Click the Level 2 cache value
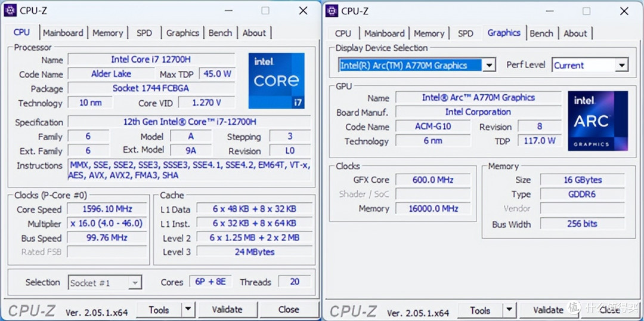The image size is (644, 321). pyautogui.click(x=254, y=237)
